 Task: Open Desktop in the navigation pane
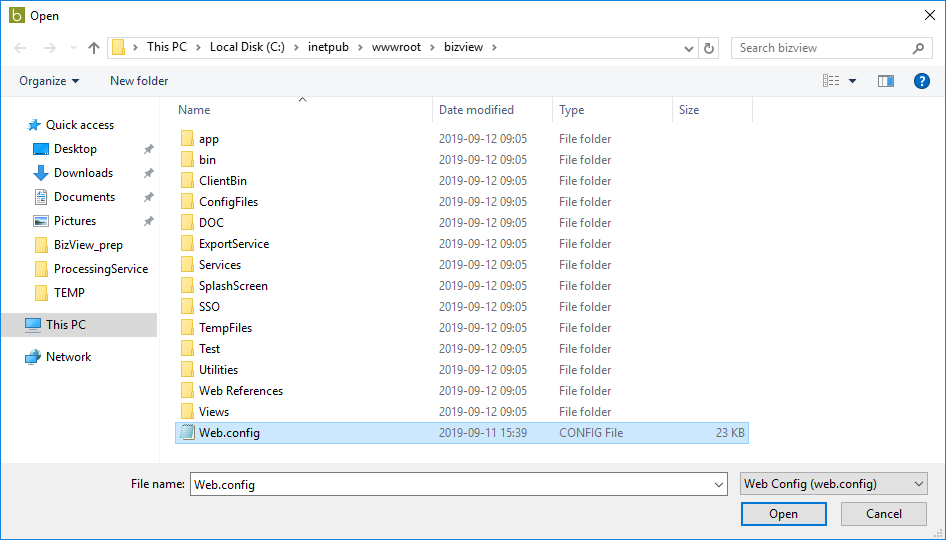pyautogui.click(x=75, y=149)
